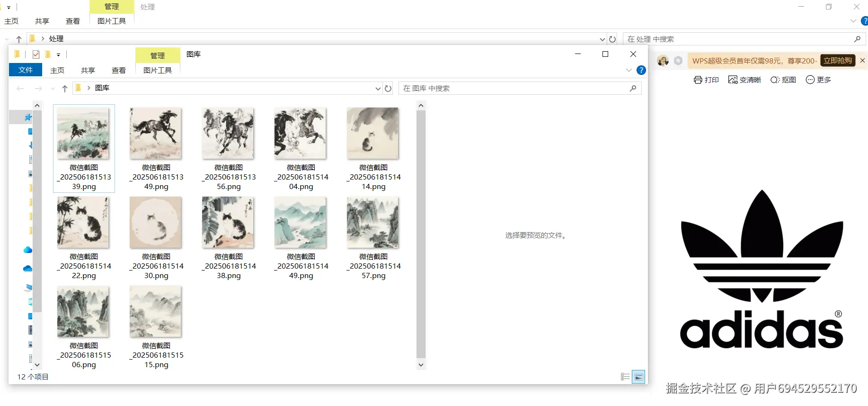Click the 在 图库 中搜索 search field
Screen dimensions: 868x406
click(520, 88)
